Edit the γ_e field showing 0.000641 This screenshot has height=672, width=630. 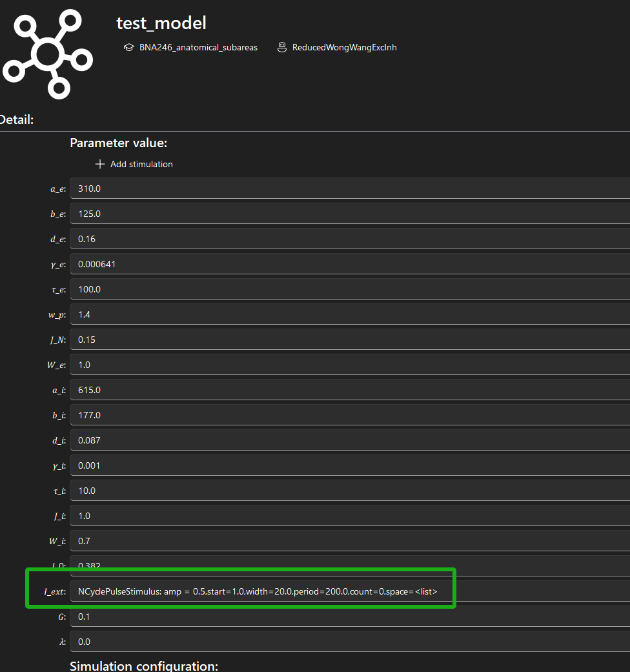(x=350, y=264)
